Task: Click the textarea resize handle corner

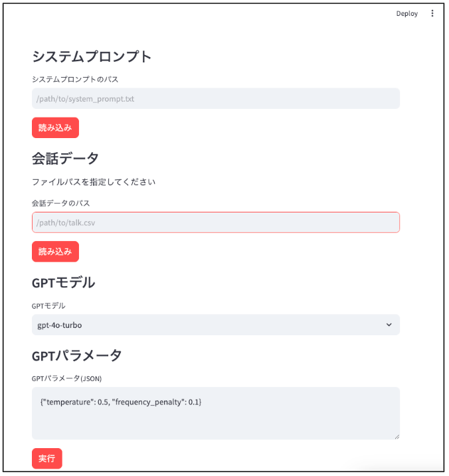Action: point(397,437)
